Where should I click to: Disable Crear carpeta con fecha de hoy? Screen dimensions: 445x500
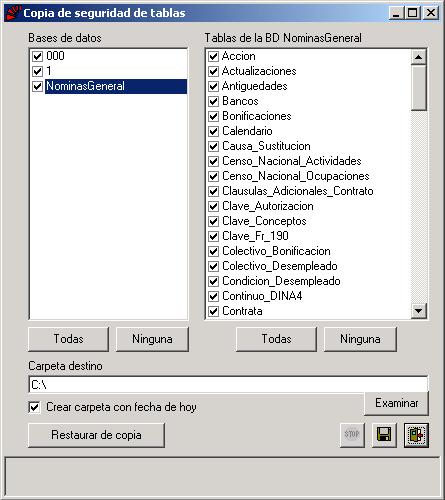35,407
